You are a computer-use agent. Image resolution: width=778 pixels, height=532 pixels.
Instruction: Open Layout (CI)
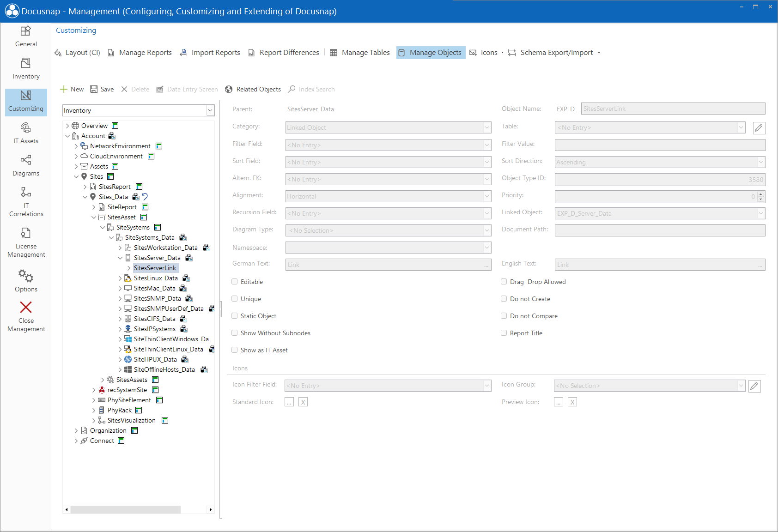tap(78, 53)
